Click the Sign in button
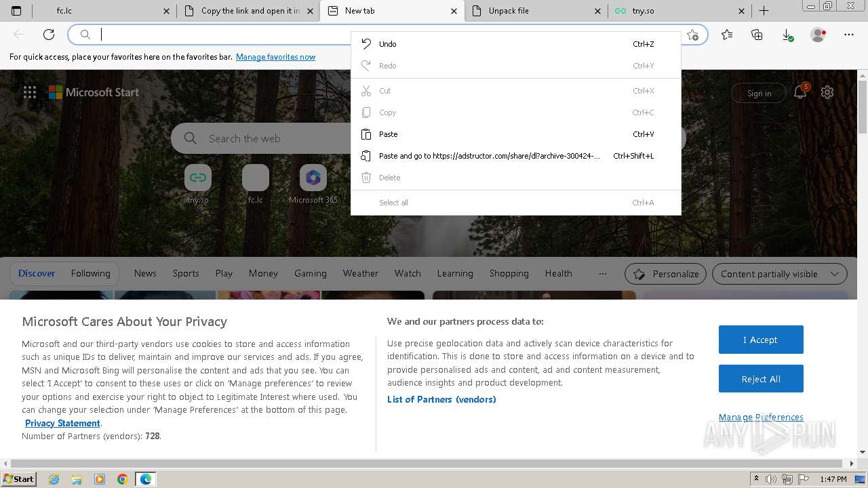The height and width of the screenshot is (488, 868). click(759, 93)
